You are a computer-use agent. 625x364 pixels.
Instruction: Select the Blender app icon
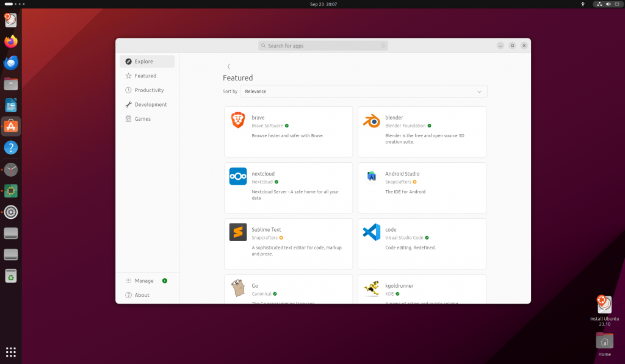click(x=371, y=120)
